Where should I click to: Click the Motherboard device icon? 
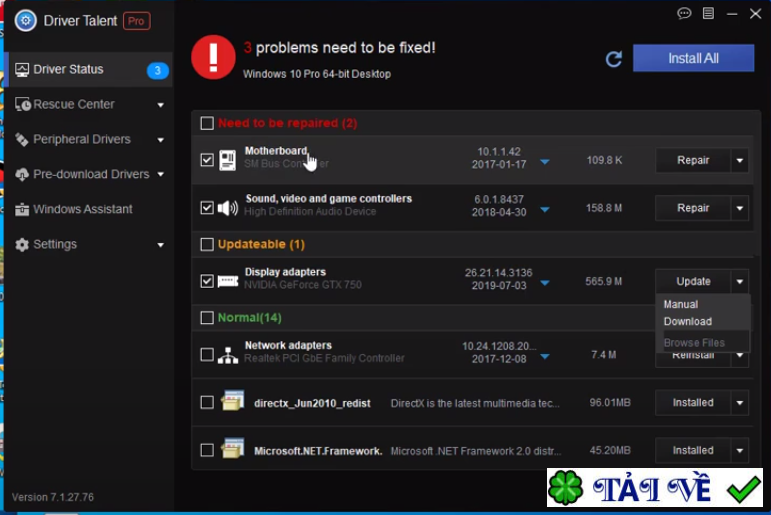[x=228, y=160]
